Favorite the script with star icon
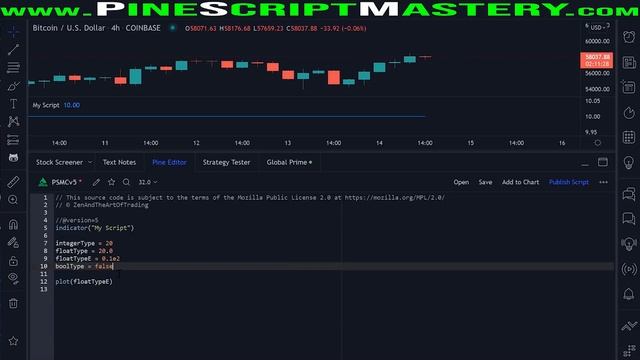Image resolution: width=640 pixels, height=360 pixels. click(111, 182)
